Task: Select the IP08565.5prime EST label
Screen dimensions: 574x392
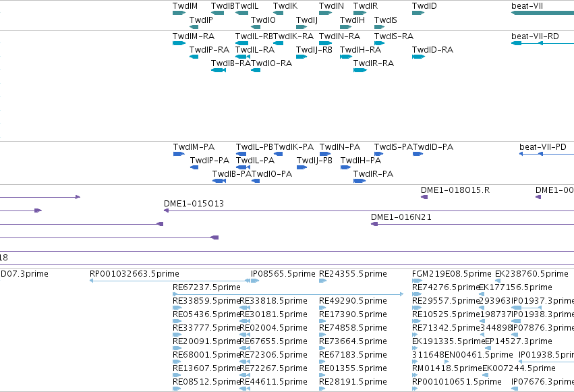Action: point(283,274)
